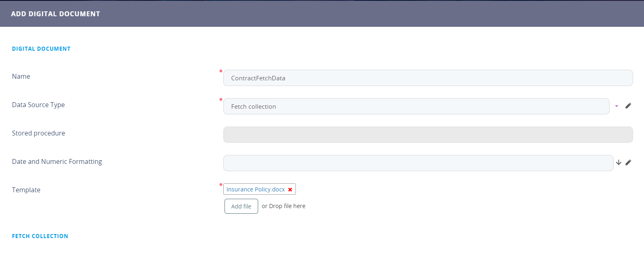Image resolution: width=644 pixels, height=275 pixels.
Task: Click the Data Source Type label
Action: 39,105
